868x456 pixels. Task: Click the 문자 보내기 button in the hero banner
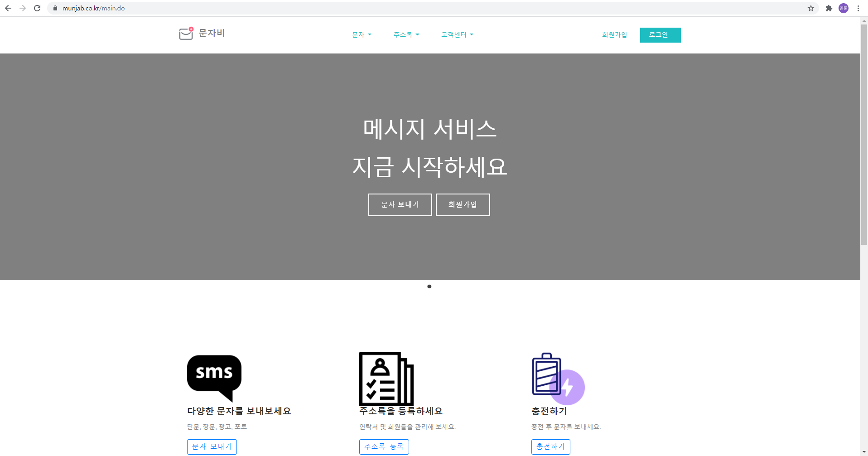click(400, 205)
